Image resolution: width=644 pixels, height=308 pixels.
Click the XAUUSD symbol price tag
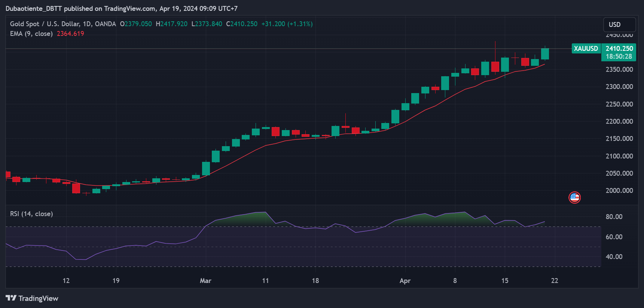tap(586, 49)
